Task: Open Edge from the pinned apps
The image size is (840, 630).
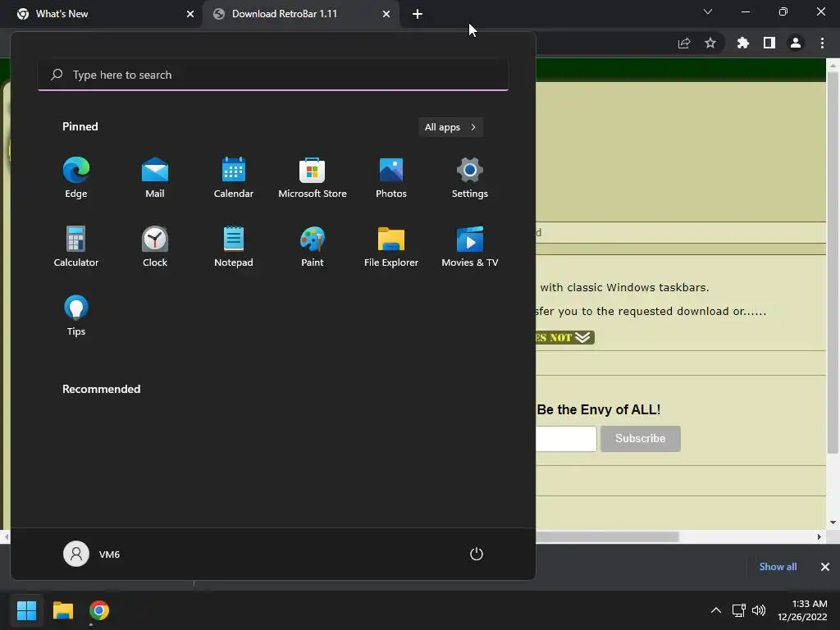Action: coord(76,178)
